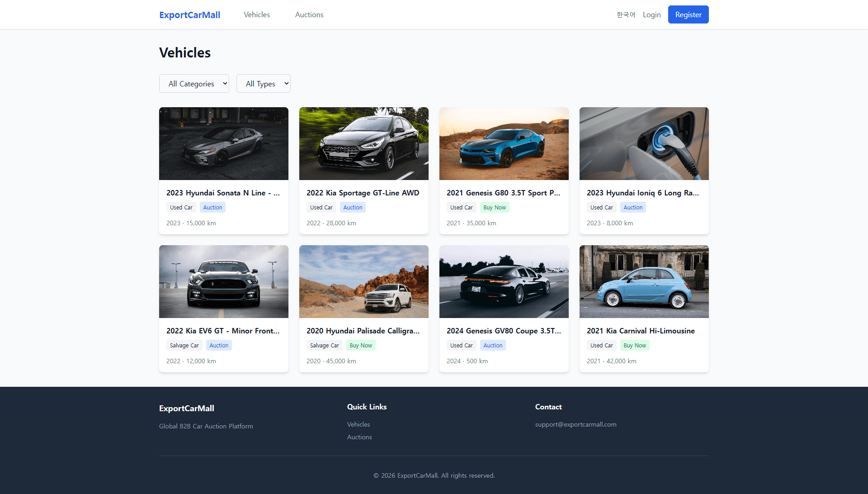Image resolution: width=868 pixels, height=494 pixels.
Task: Click the Genesis GV80 Coupe listing title
Action: 504,331
